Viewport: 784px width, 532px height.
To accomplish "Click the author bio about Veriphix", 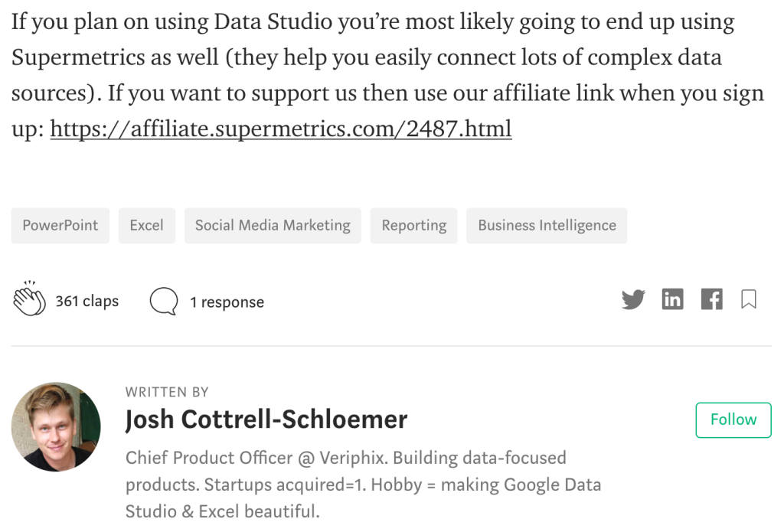I will tap(363, 485).
